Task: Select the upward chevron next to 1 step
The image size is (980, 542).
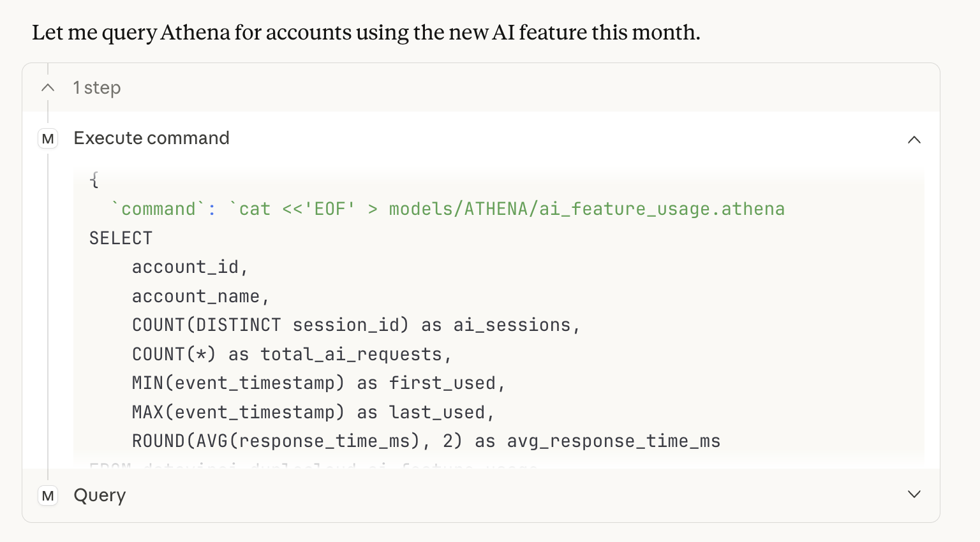Action: coord(47,87)
